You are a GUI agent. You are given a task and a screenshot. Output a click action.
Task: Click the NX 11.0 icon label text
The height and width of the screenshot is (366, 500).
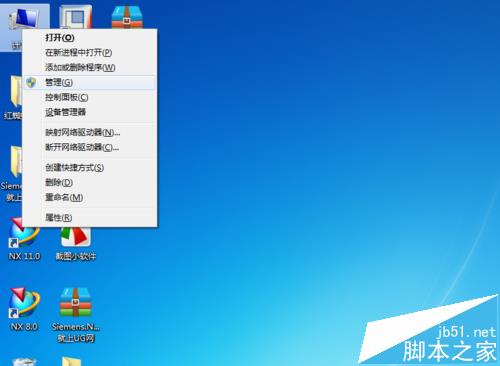coord(24,256)
